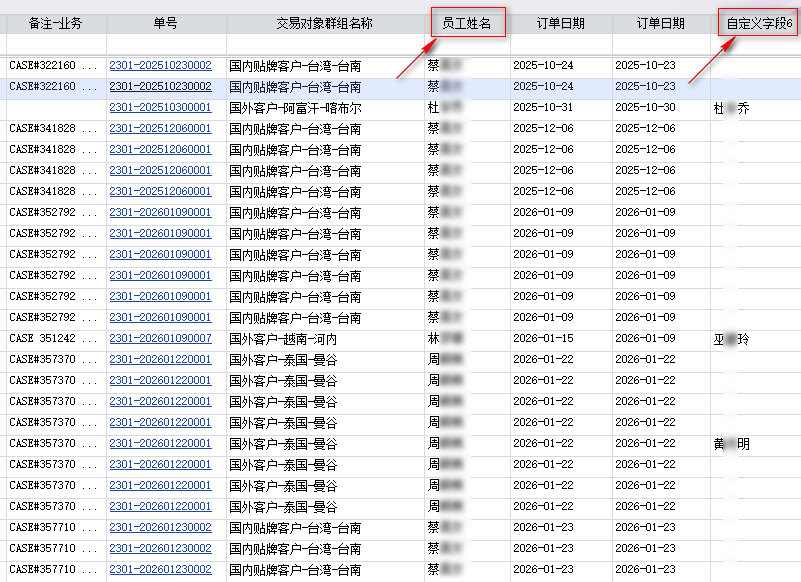This screenshot has width=801, height=582.
Task: Open 2301-202510230002 link in highlighted row
Action: coord(160,86)
